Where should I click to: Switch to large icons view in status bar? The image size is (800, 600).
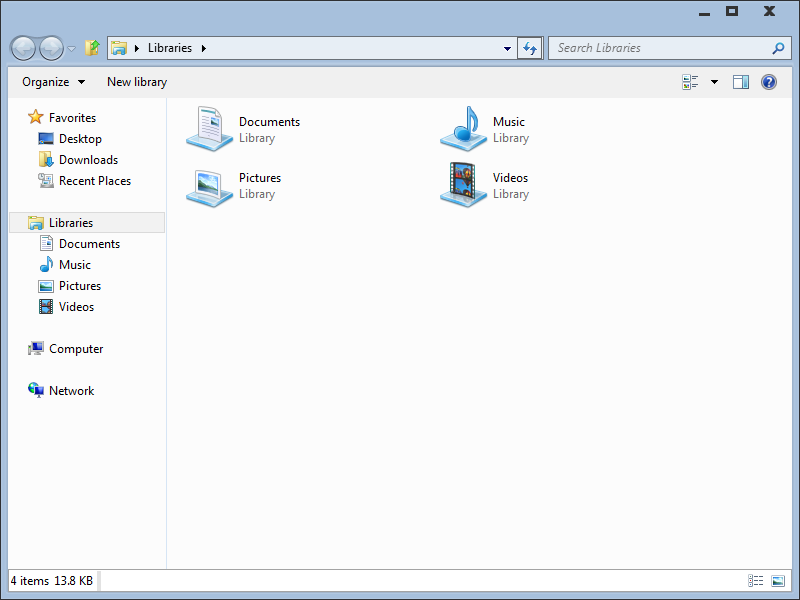(x=778, y=581)
